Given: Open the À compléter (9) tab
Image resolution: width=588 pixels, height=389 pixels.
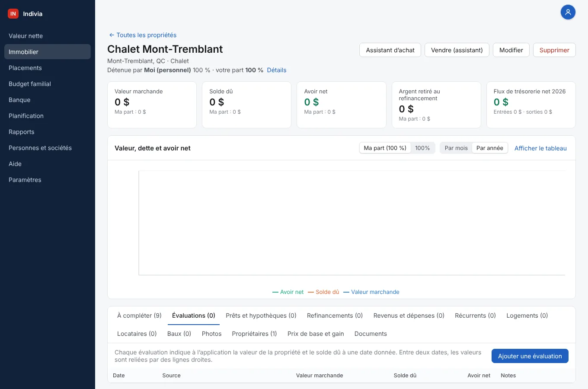Looking at the screenshot, I should (x=139, y=316).
